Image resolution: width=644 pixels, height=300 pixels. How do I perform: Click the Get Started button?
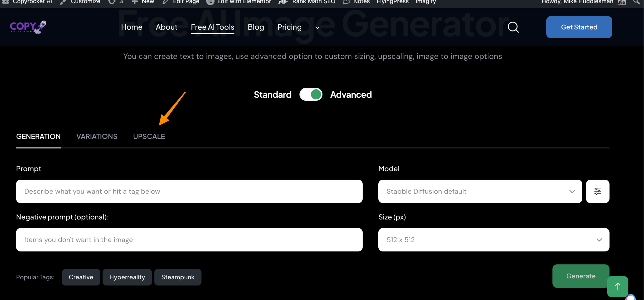[x=579, y=27]
